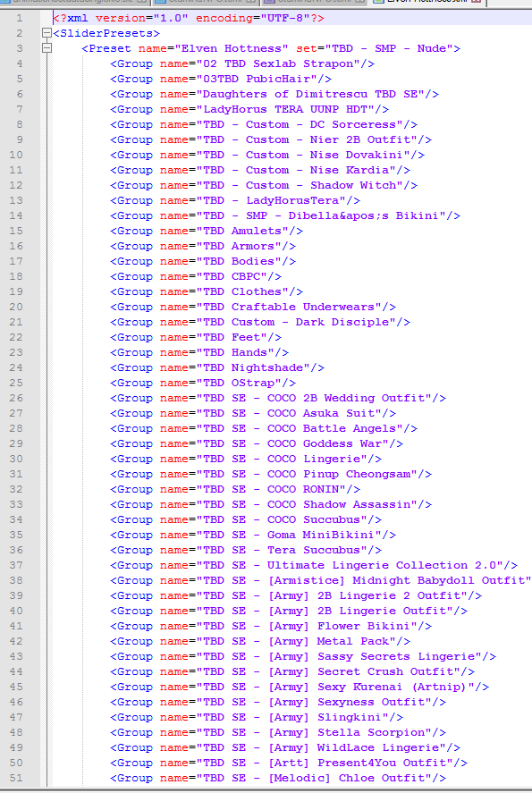Click the "Daughters of Dimitrescu TBD SE" line

[274, 94]
